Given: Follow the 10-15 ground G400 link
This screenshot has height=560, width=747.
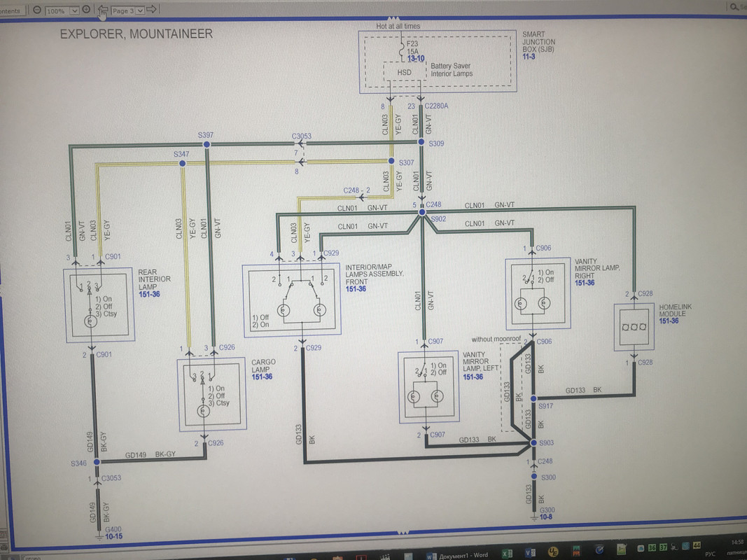Looking at the screenshot, I should tap(113, 536).
